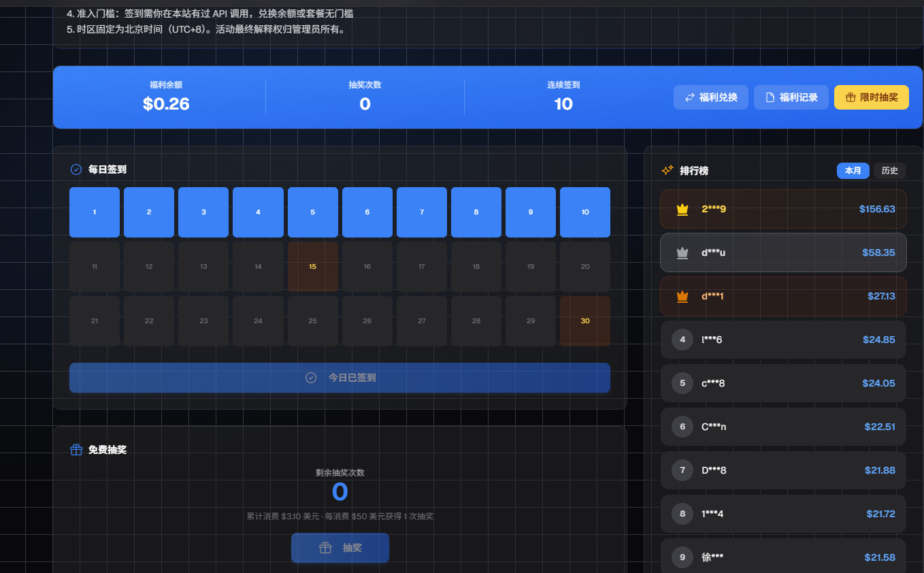Click the 排行榜 section heading
The width and height of the screenshot is (924, 573).
pyautogui.click(x=694, y=171)
